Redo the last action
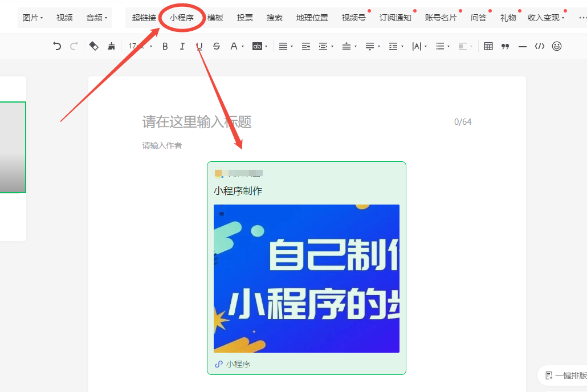Image resolution: width=587 pixels, height=392 pixels. [x=74, y=46]
